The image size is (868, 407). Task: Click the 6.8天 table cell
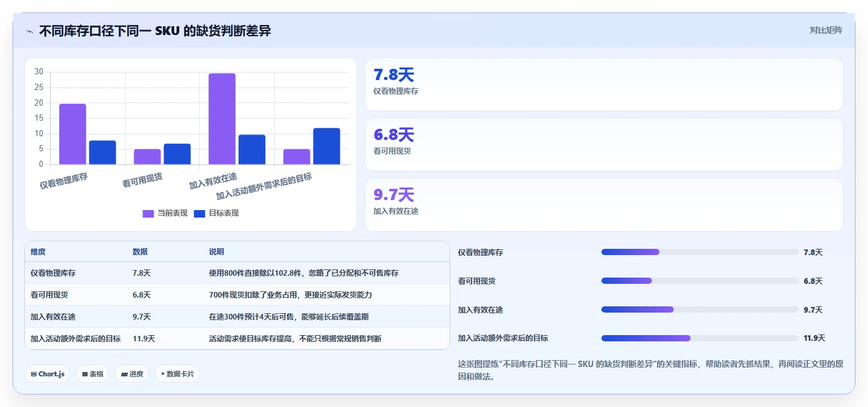click(142, 295)
